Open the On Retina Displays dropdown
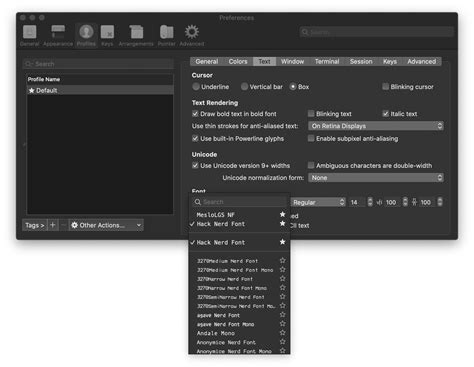The image size is (474, 367). 376,126
